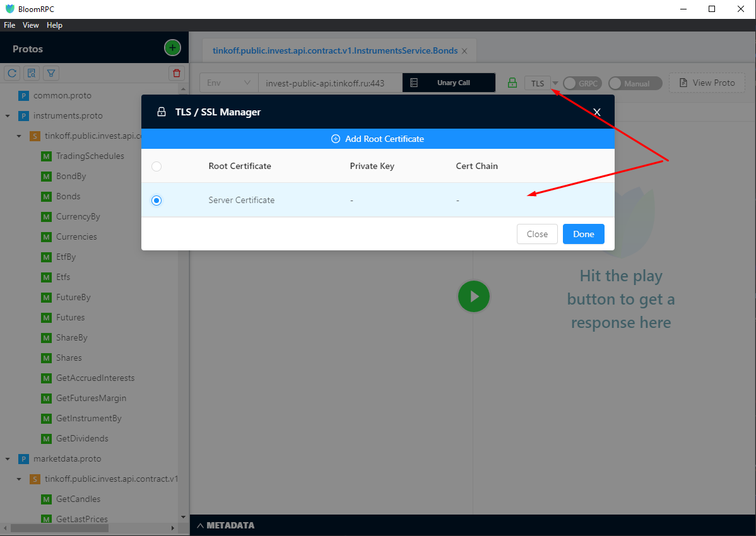This screenshot has height=536, width=756.
Task: Click Add Root Certificate
Action: [x=377, y=139]
